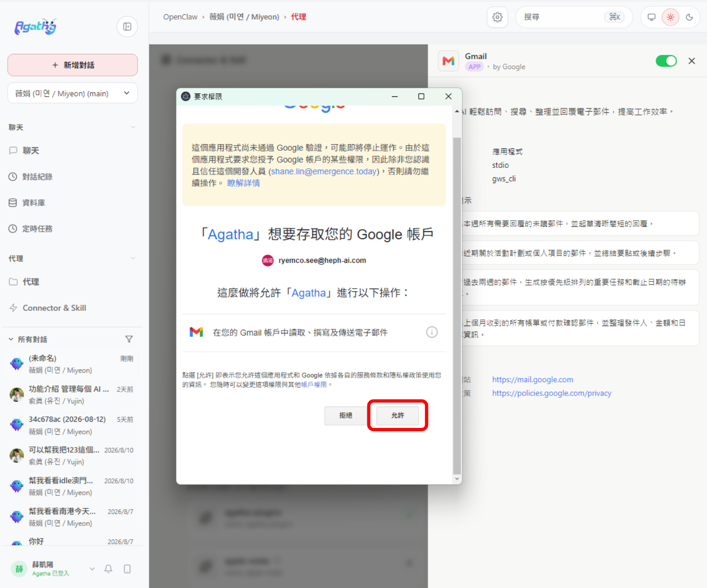Open the 幫我看看idle澳門 conversation
Screen dimensions: 707x588
(73, 486)
